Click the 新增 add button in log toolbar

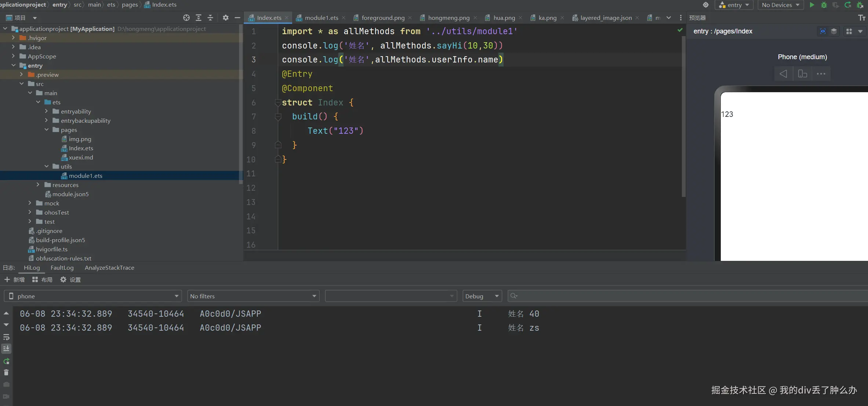[15, 280]
